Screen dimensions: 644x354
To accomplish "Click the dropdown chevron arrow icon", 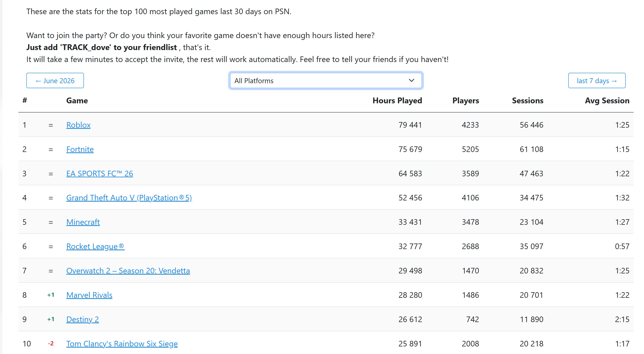I will [412, 80].
